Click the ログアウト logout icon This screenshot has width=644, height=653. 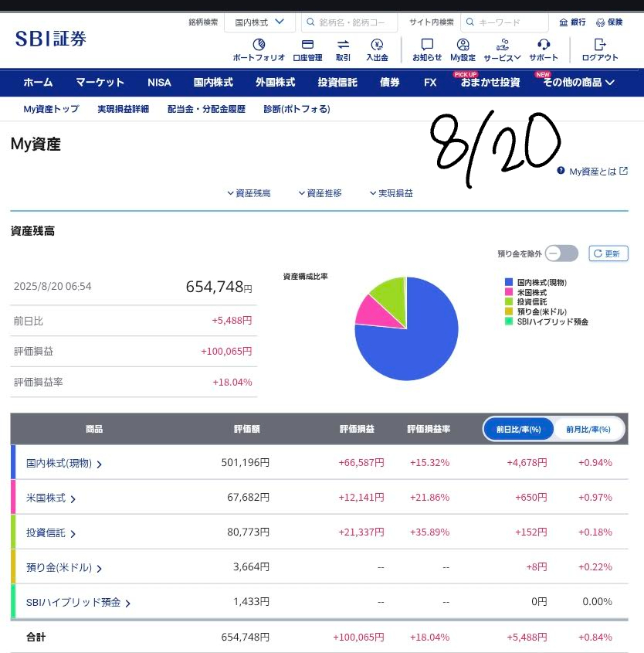tap(599, 45)
